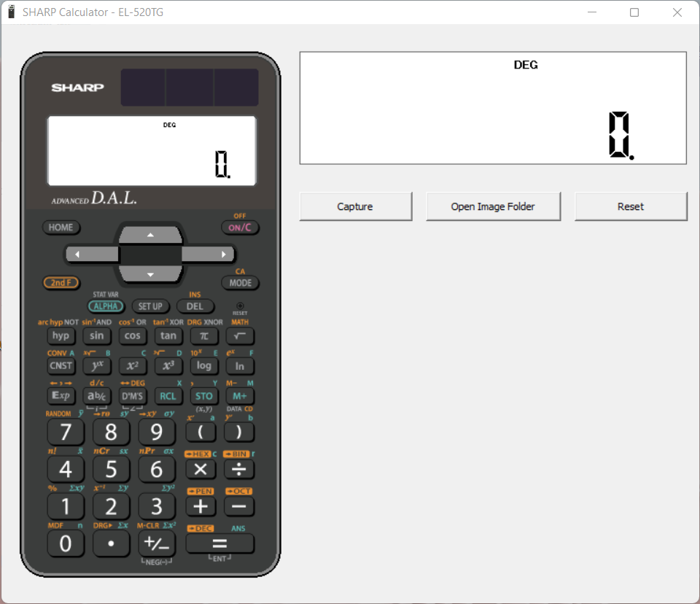Tap the number 6 key
Image resolution: width=700 pixels, height=604 pixels.
pyautogui.click(x=157, y=470)
